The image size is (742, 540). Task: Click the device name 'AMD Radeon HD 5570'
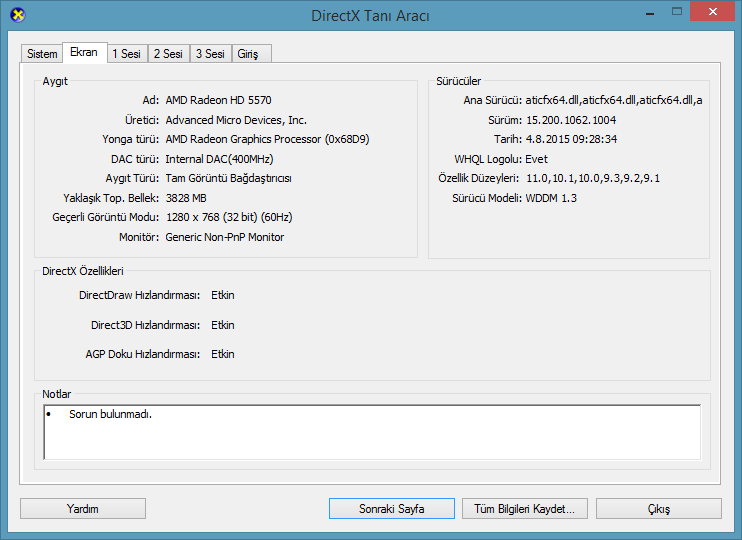[x=219, y=100]
